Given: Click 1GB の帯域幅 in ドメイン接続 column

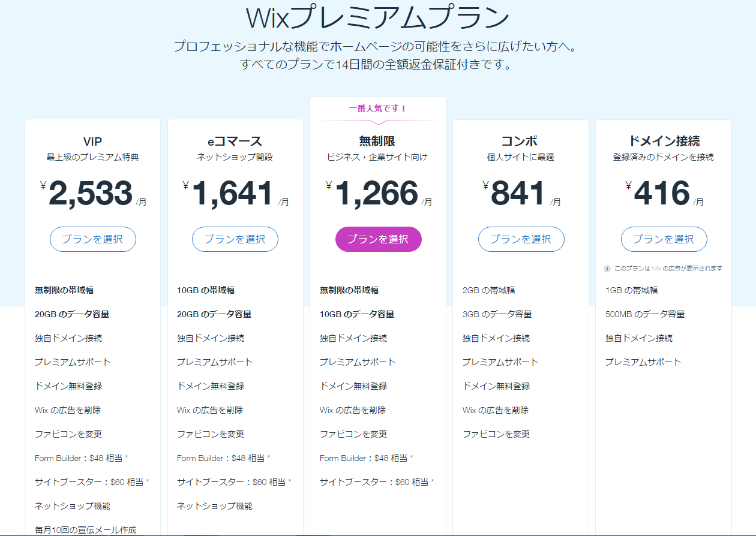Looking at the screenshot, I should [632, 290].
